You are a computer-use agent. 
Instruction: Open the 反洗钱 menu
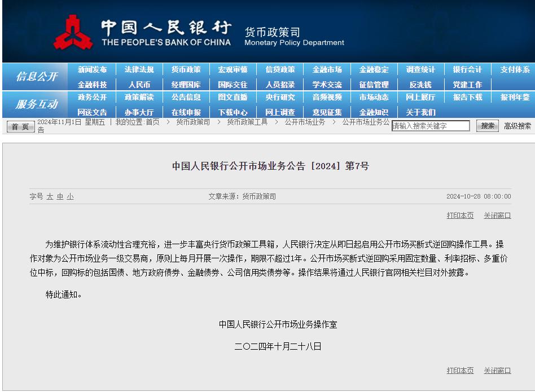pos(420,84)
